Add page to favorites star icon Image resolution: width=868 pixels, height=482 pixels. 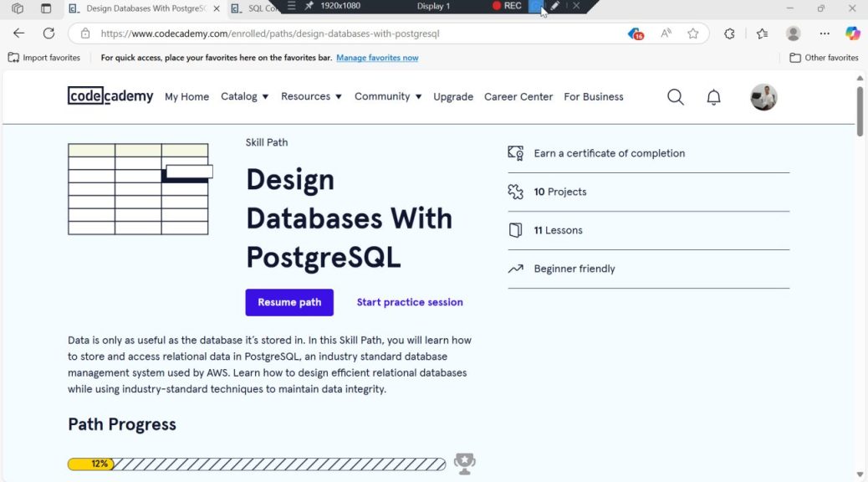(692, 33)
